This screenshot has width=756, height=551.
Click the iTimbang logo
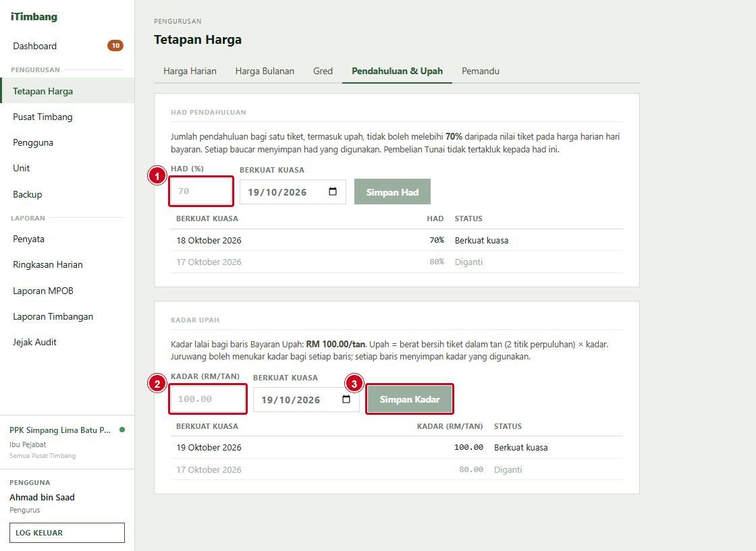34,16
